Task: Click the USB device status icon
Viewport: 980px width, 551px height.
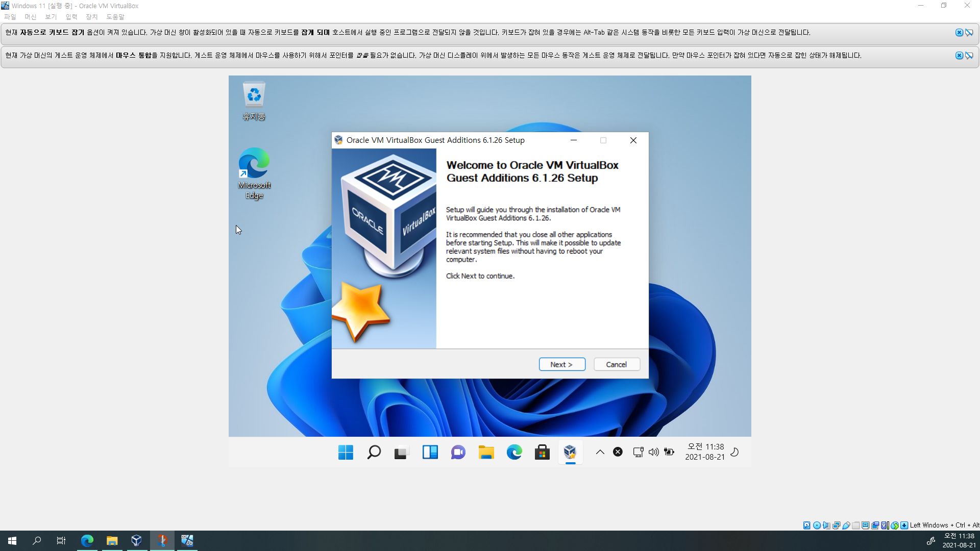Action: pos(846,525)
